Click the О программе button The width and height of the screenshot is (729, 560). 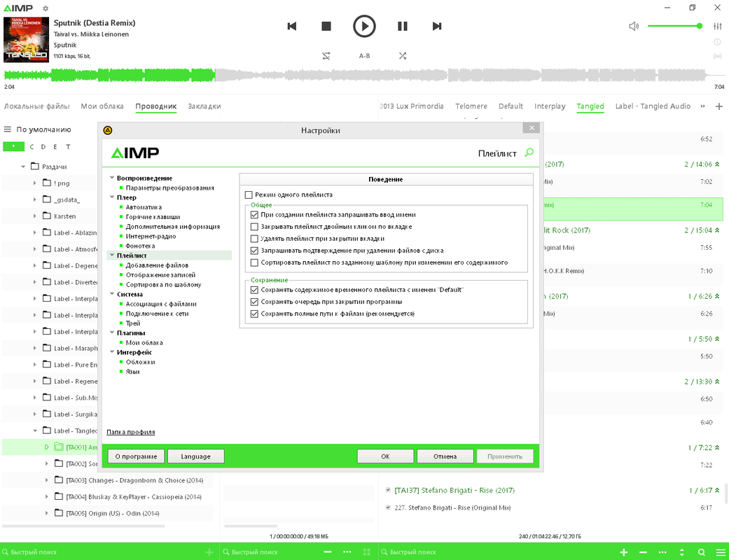[137, 456]
